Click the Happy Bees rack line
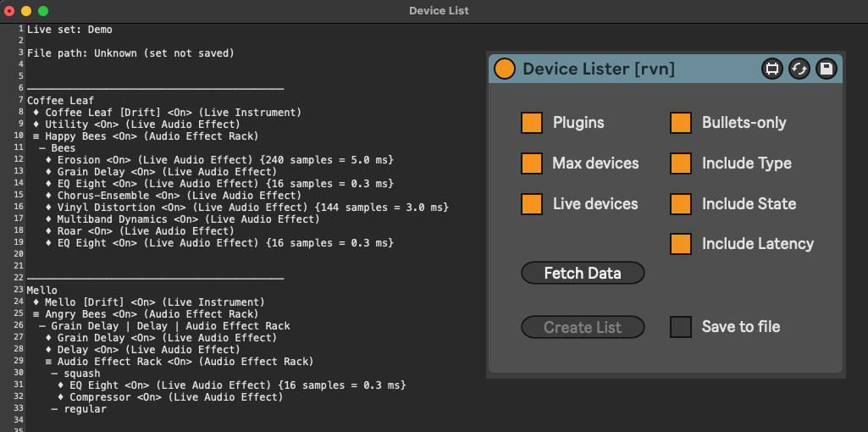This screenshot has width=868, height=432. [x=144, y=136]
